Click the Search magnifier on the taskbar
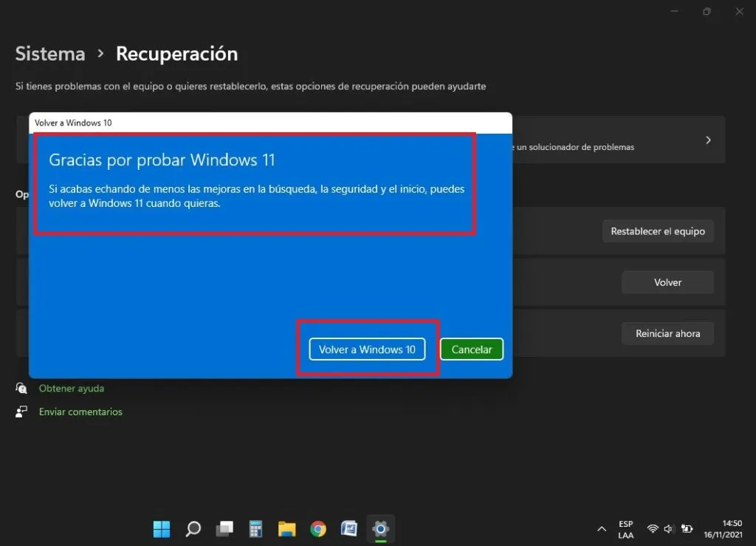 192,529
